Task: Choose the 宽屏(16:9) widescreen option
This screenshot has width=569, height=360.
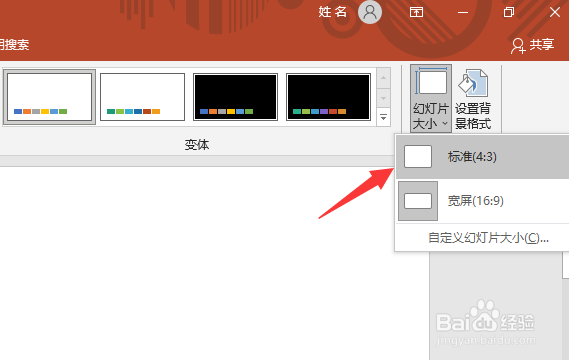Action: click(482, 201)
